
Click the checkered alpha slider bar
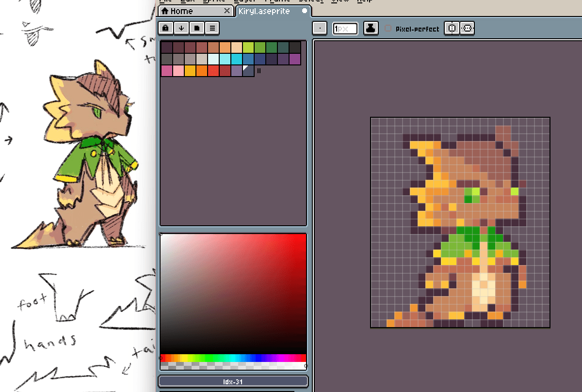[233, 366]
